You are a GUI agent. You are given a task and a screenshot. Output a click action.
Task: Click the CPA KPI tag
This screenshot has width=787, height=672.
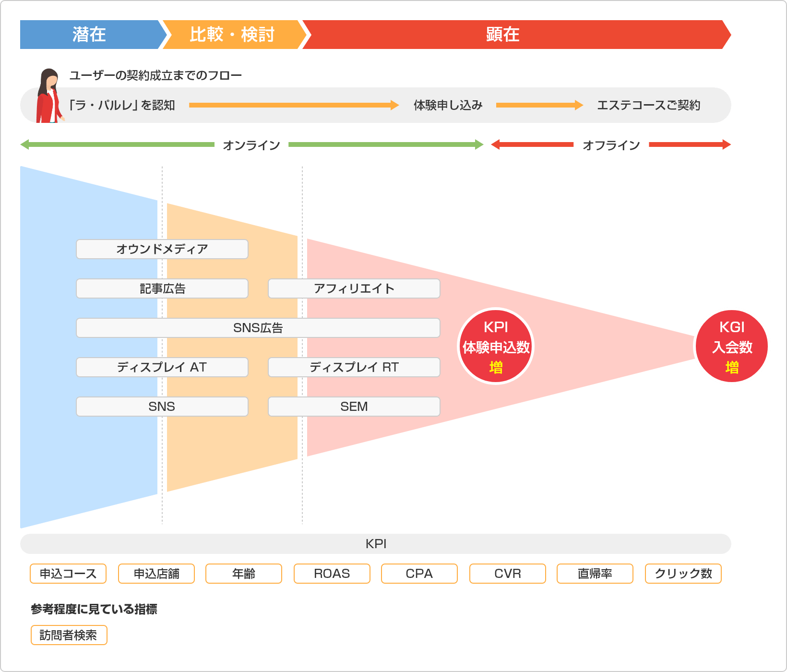[x=419, y=574]
